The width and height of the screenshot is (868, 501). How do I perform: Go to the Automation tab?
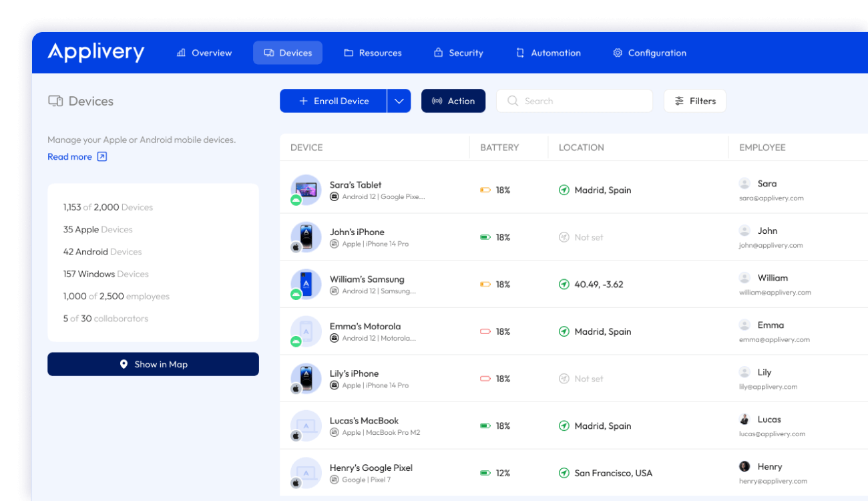click(x=548, y=53)
